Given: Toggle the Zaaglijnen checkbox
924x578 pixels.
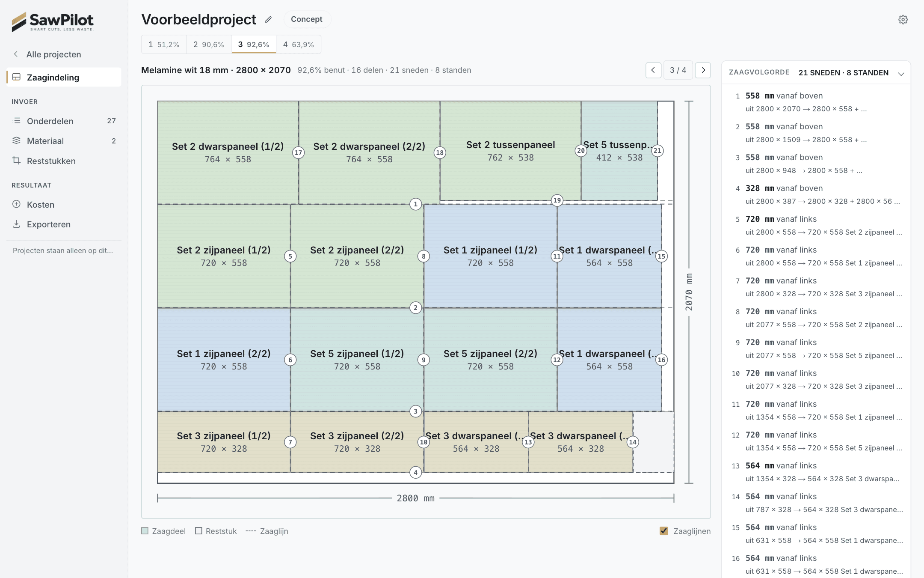Looking at the screenshot, I should click(x=664, y=531).
